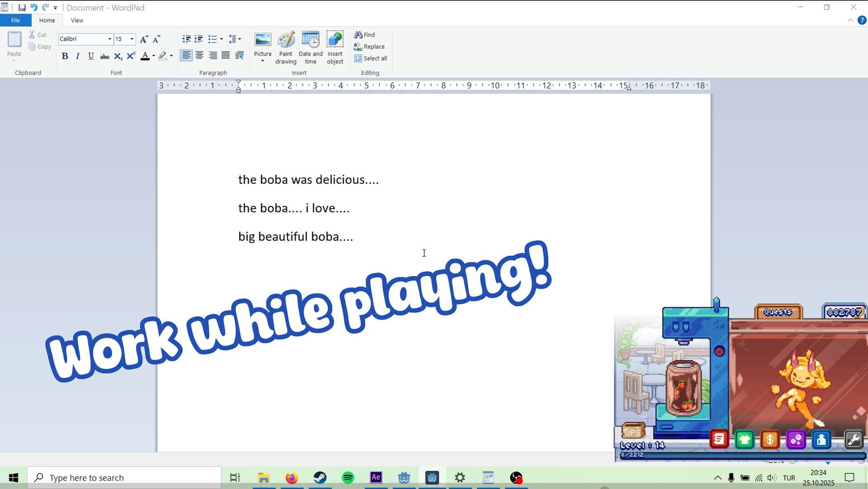Apply strikethrough to the text

104,56
